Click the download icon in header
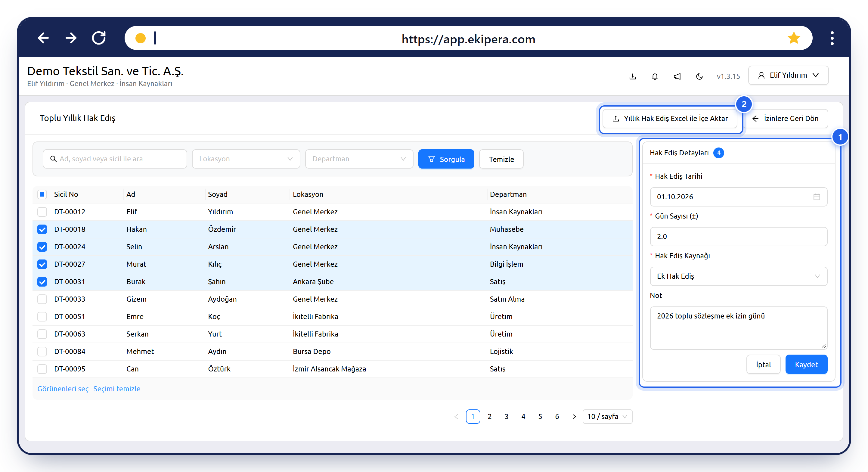This screenshot has height=472, width=868. click(632, 76)
